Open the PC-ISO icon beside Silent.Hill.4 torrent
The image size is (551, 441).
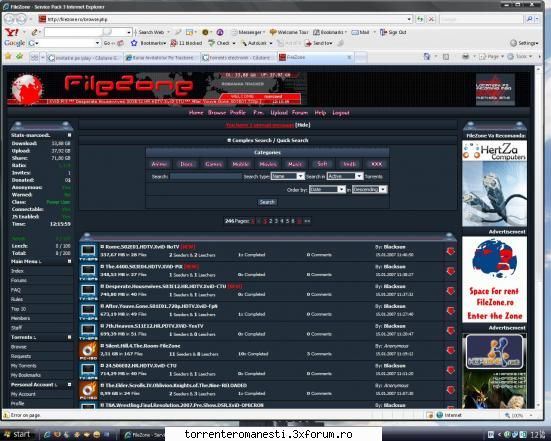(88, 350)
